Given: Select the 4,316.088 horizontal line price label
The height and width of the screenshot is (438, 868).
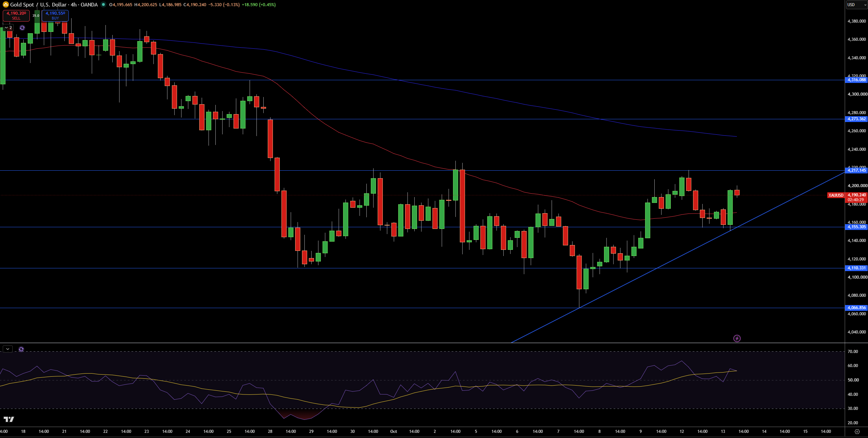Looking at the screenshot, I should click(x=856, y=80).
